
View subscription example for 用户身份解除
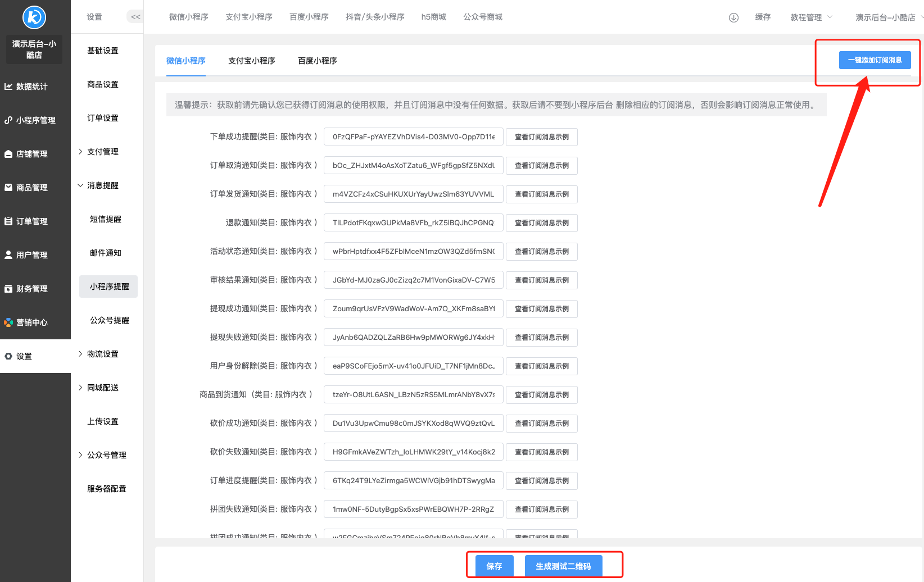point(542,366)
